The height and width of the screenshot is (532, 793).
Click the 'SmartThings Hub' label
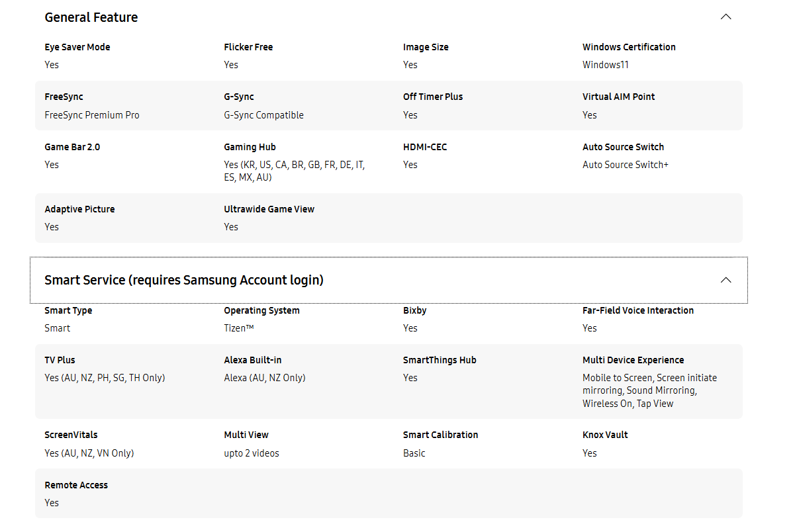click(440, 360)
